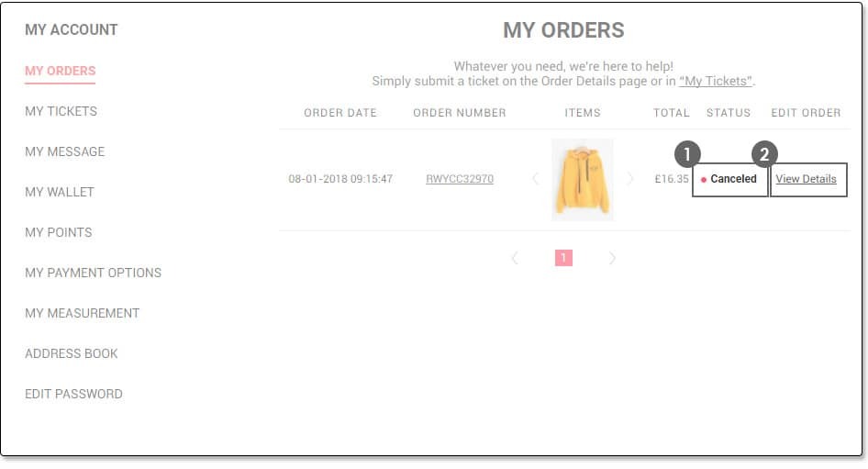The image size is (868, 469).
Task: Click the previous item arrow beside hoodie image
Action: (535, 179)
